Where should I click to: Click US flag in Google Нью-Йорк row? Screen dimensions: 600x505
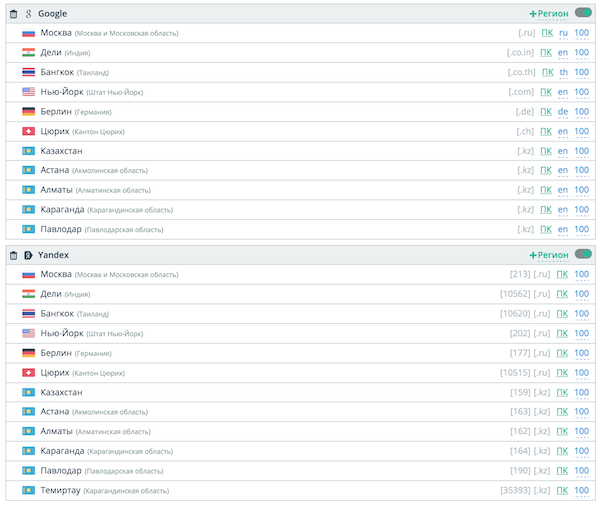click(x=29, y=92)
